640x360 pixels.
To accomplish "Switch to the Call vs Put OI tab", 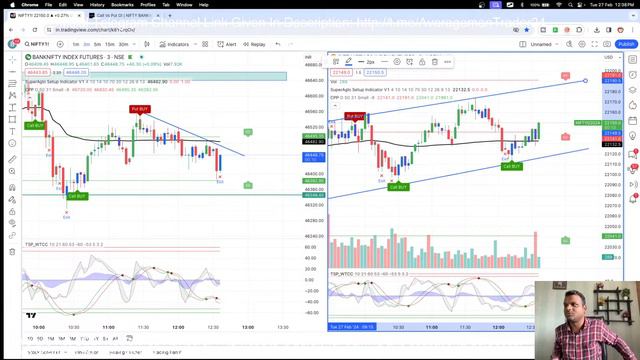I will pos(124,16).
